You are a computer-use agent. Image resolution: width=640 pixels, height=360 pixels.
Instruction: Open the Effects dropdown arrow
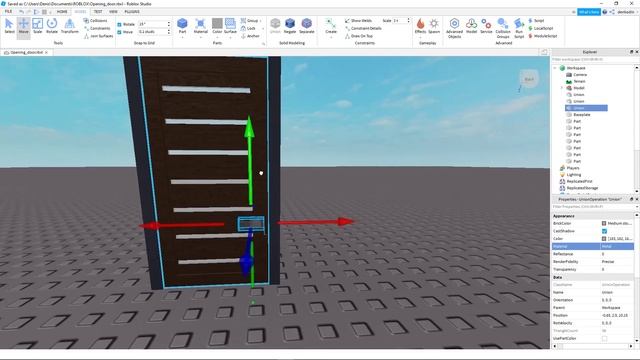click(420, 38)
